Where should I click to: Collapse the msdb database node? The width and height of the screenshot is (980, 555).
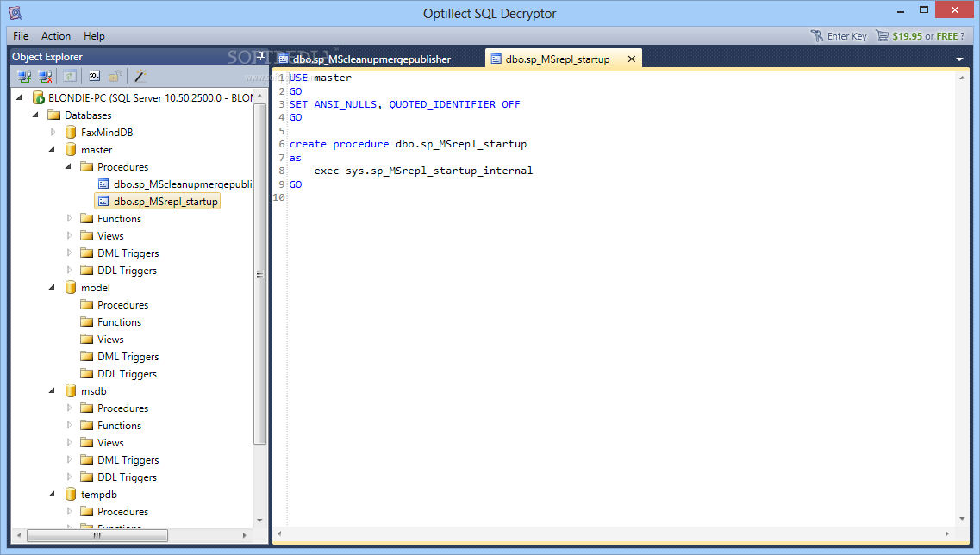click(x=52, y=391)
